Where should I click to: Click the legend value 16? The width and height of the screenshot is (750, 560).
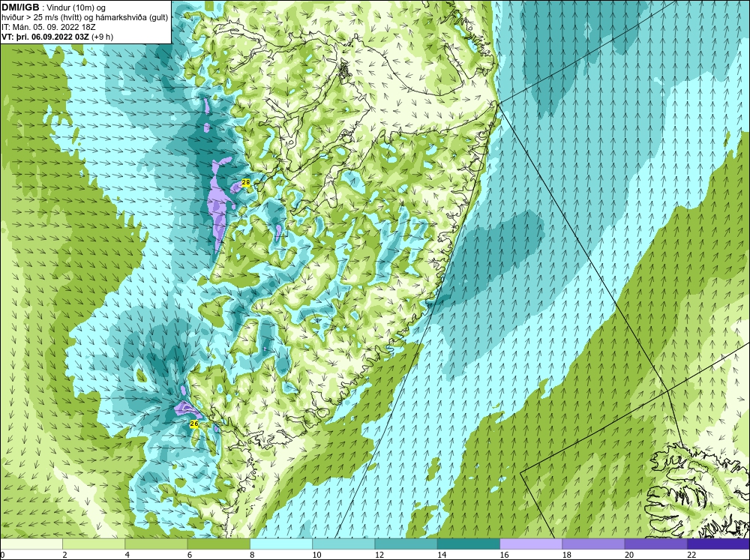504,555
